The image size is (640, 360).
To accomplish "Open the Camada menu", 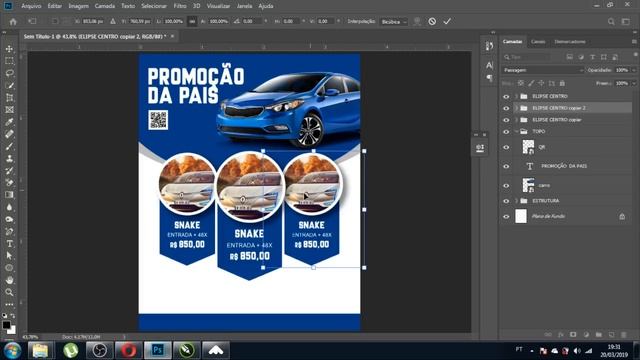I will [x=104, y=6].
